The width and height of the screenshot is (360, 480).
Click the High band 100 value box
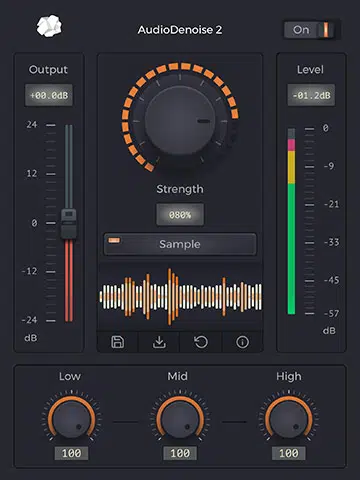coord(289,453)
